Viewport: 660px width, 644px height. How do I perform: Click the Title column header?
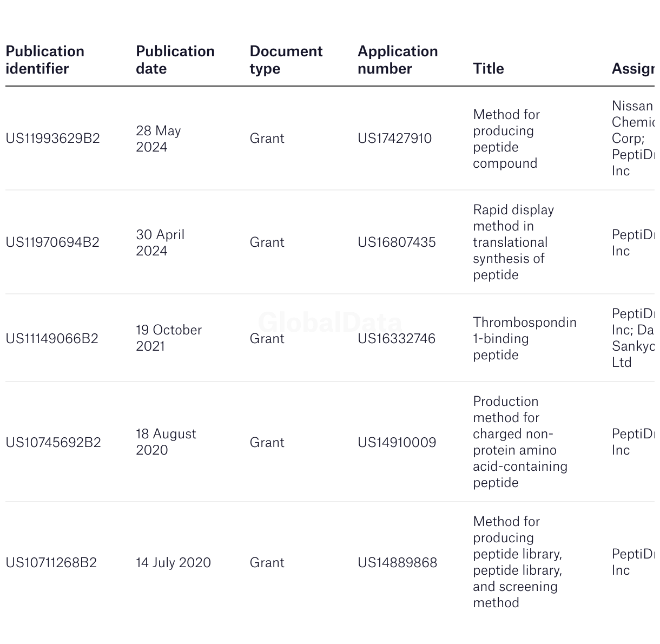[x=489, y=69]
